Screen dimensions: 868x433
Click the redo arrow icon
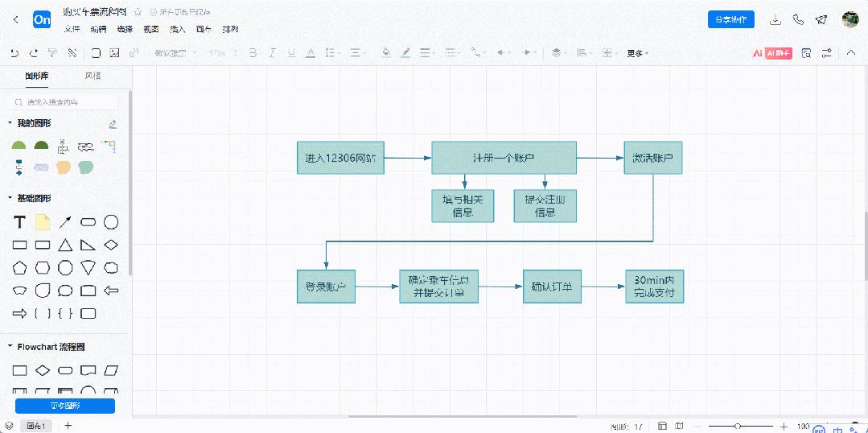34,53
